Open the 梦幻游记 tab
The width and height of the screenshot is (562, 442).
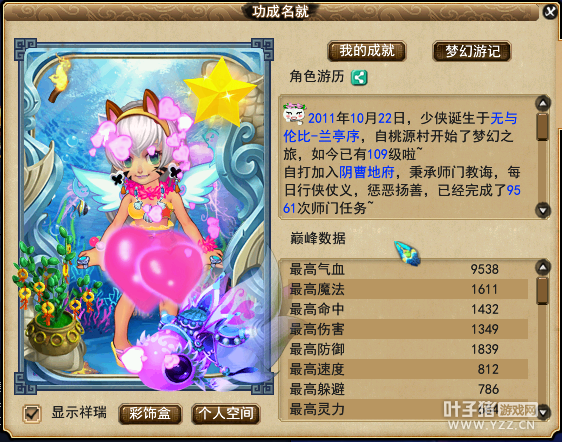(472, 51)
